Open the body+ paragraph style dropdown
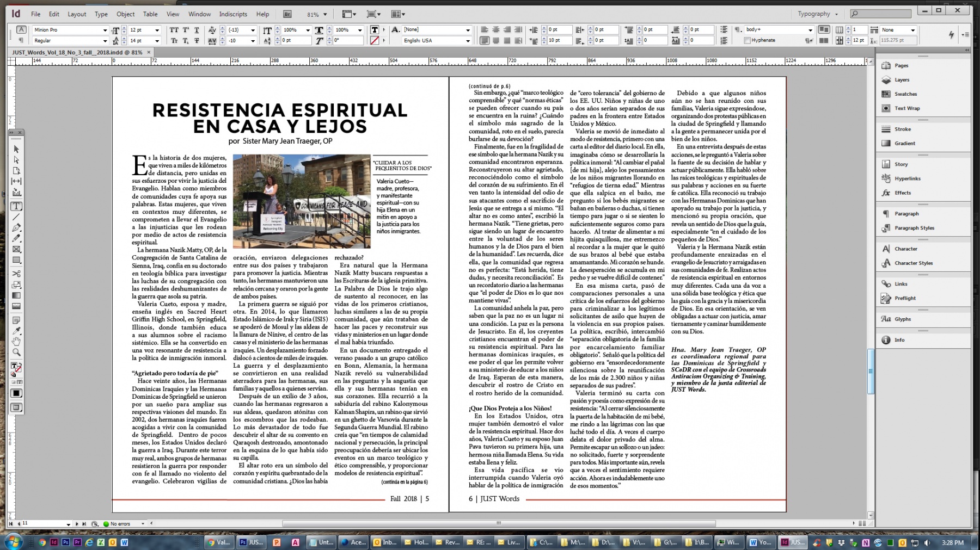 810,30
